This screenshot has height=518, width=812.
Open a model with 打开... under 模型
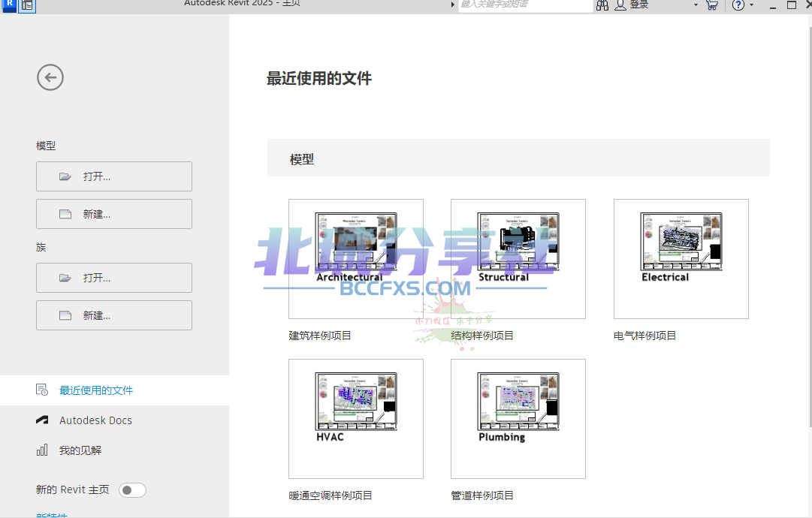pyautogui.click(x=114, y=176)
